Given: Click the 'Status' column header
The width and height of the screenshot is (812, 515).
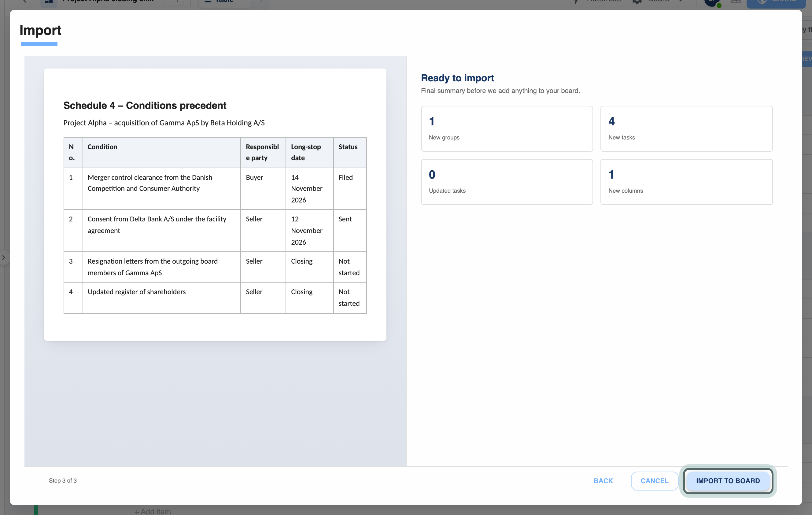Looking at the screenshot, I should (x=350, y=152).
